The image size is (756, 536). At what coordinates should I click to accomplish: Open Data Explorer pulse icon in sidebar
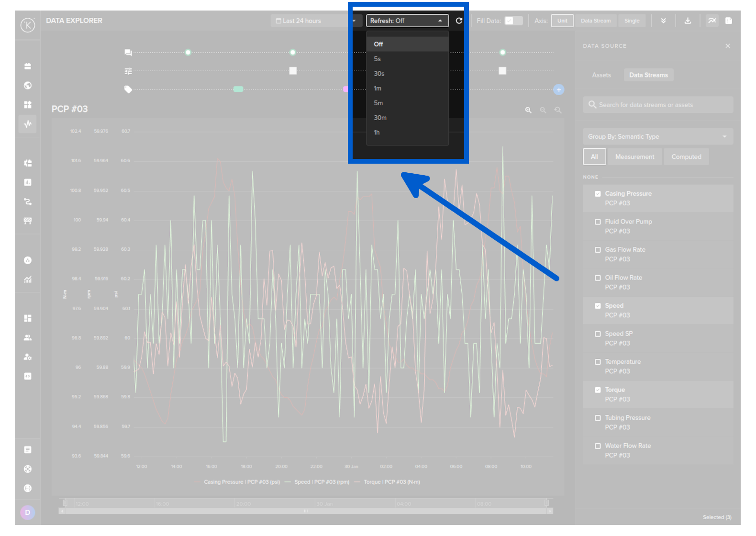pos(28,124)
